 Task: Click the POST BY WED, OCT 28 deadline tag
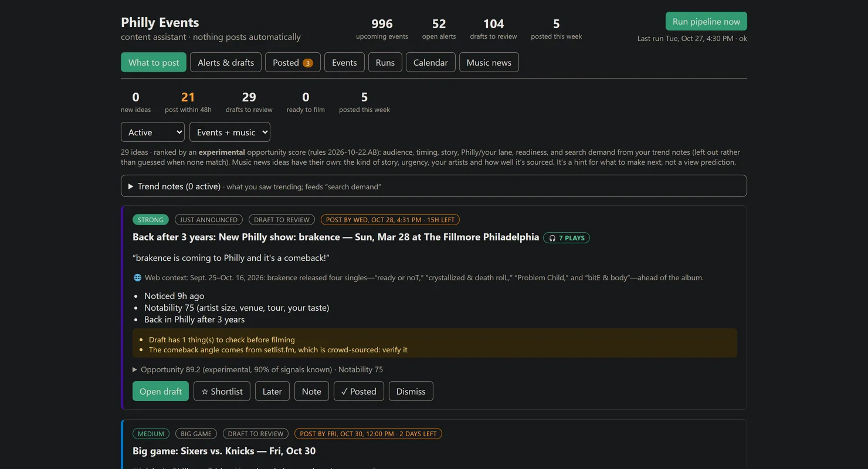click(x=390, y=220)
